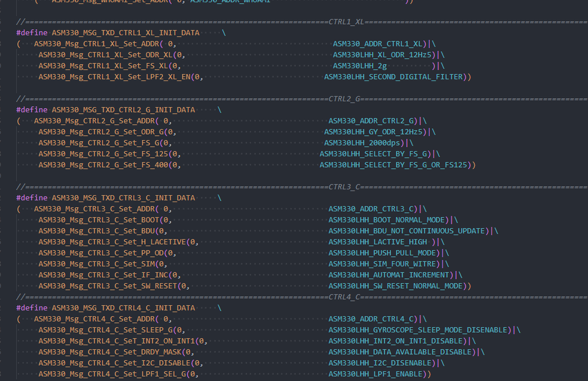This screenshot has height=381, width=588.
Task: Click ASM330_Msg_CTRL4_C_Set_DRDY_MASK function name
Action: tap(110, 352)
